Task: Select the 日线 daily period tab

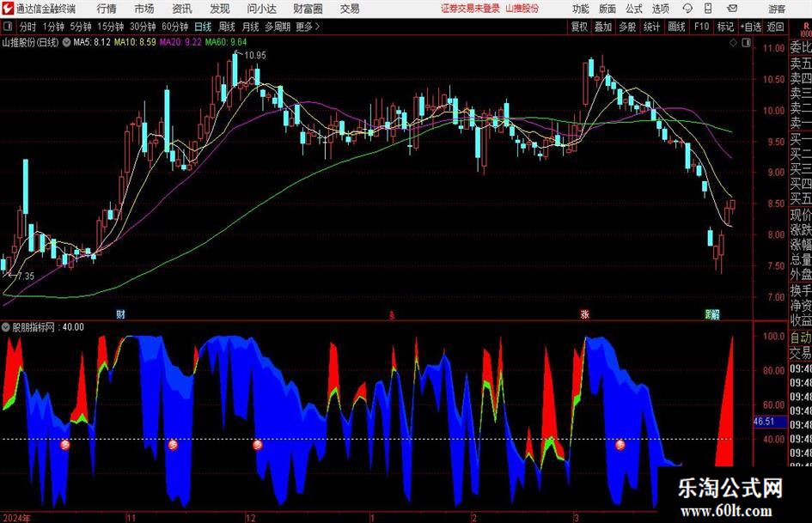Action: click(203, 27)
